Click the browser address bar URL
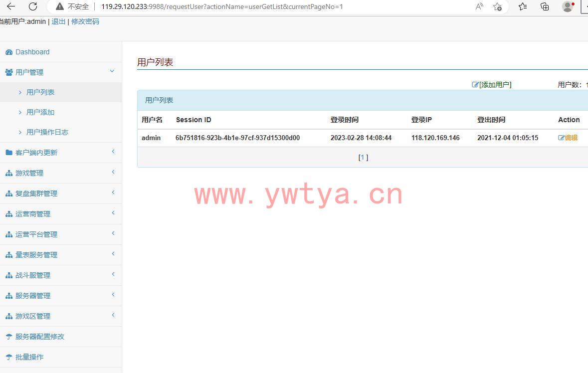This screenshot has height=373, width=588. 222,6
